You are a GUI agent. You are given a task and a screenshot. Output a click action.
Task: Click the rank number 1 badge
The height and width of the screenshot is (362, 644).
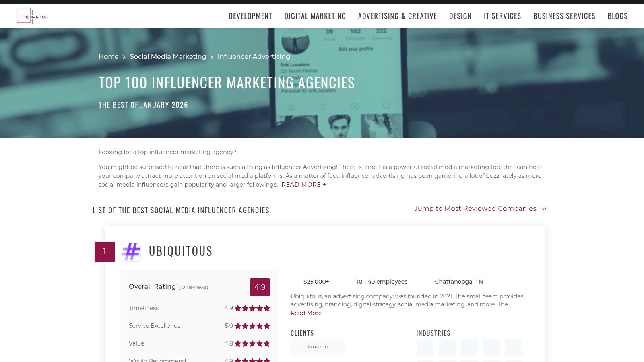click(x=105, y=252)
